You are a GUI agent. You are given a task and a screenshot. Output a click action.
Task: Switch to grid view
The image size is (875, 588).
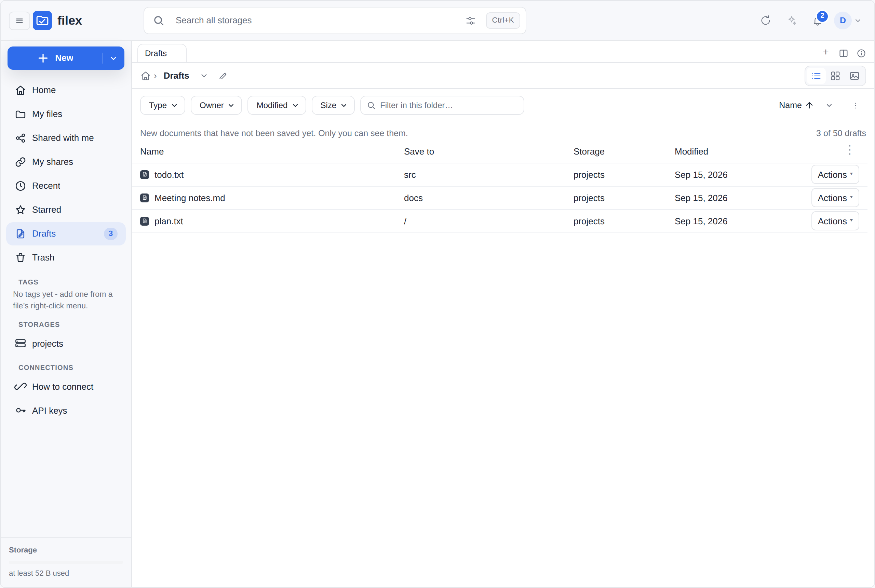[835, 76]
